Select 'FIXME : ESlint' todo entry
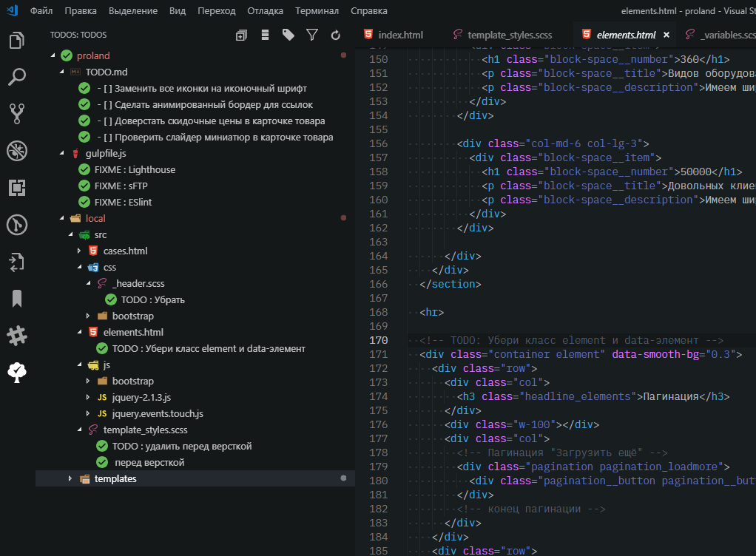The width and height of the screenshot is (756, 556). 123,203
